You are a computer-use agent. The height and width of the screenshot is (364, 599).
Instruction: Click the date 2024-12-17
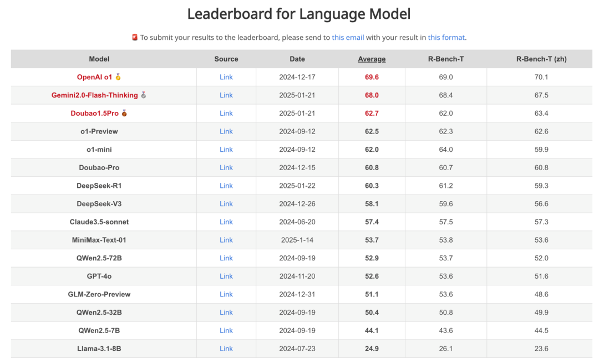(x=297, y=77)
